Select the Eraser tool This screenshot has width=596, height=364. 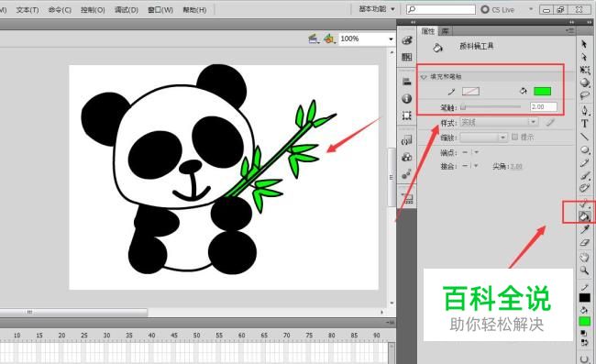coord(585,242)
